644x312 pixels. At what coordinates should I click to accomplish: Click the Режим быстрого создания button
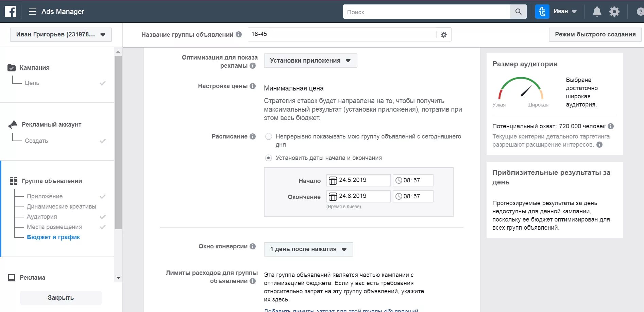(595, 34)
